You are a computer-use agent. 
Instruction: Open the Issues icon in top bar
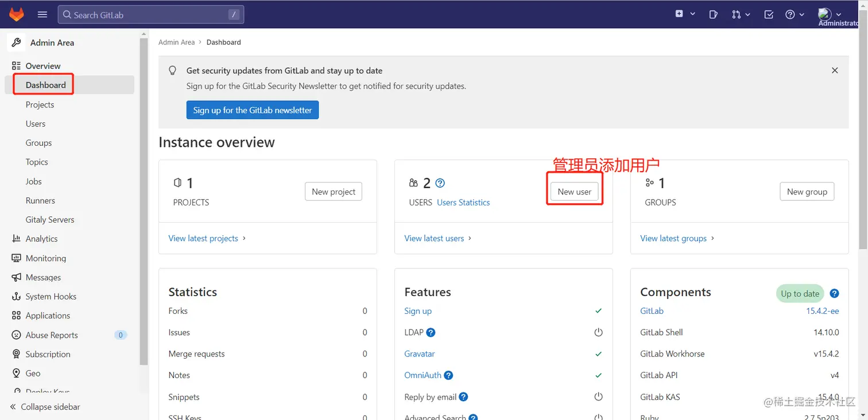(713, 14)
